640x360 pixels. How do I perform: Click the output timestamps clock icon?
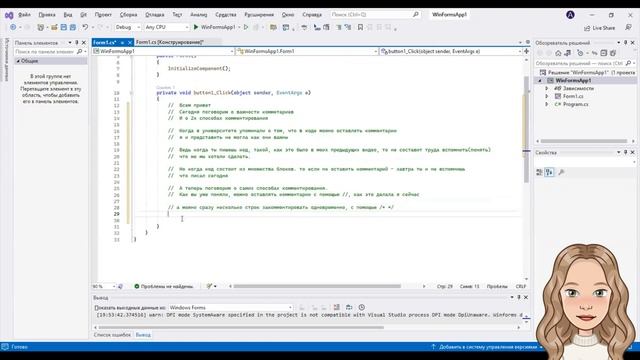pyautogui.click(x=362, y=307)
